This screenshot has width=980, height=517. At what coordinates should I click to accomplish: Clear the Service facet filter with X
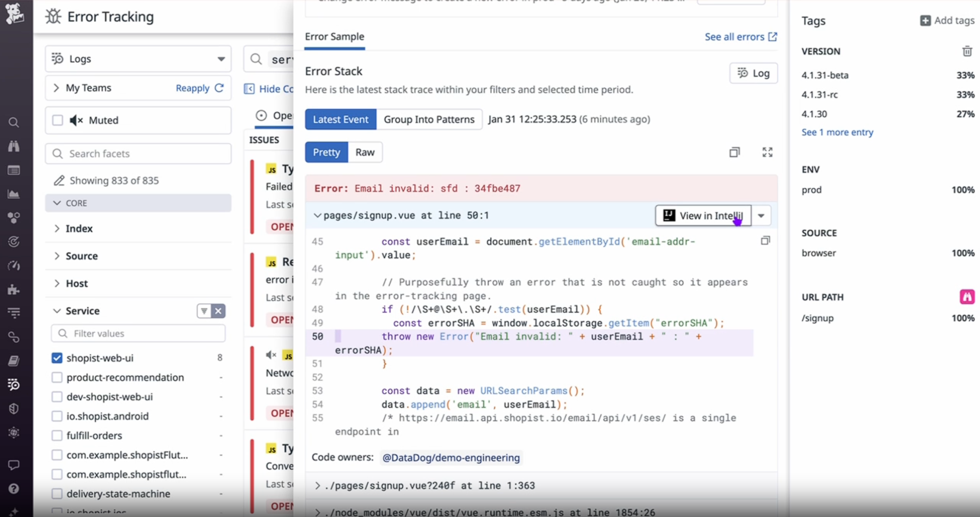tap(219, 311)
